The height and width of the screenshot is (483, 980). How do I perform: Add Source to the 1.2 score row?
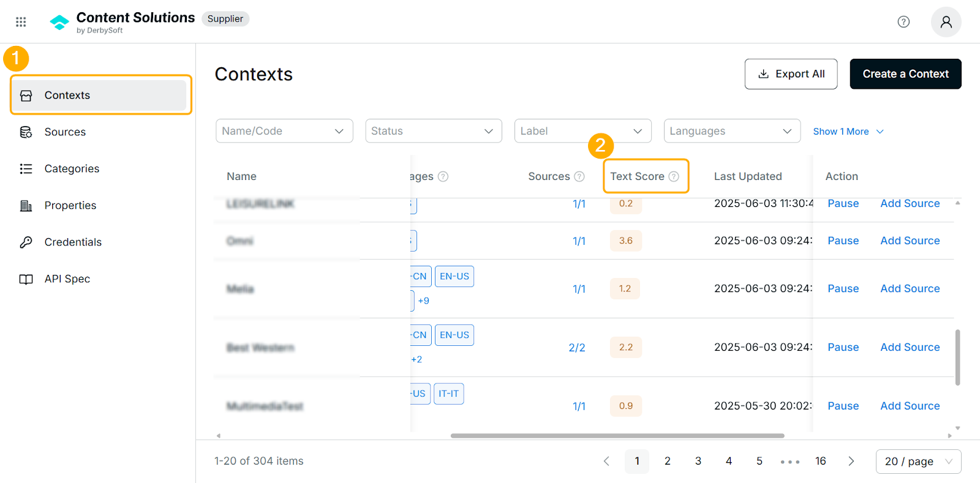[910, 288]
